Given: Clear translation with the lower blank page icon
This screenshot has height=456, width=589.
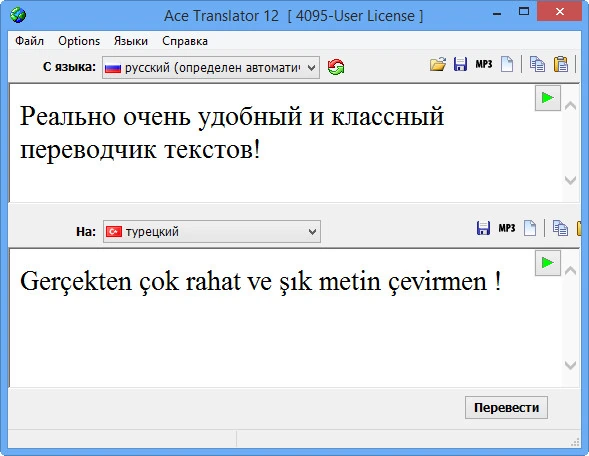Looking at the screenshot, I should coord(530,228).
